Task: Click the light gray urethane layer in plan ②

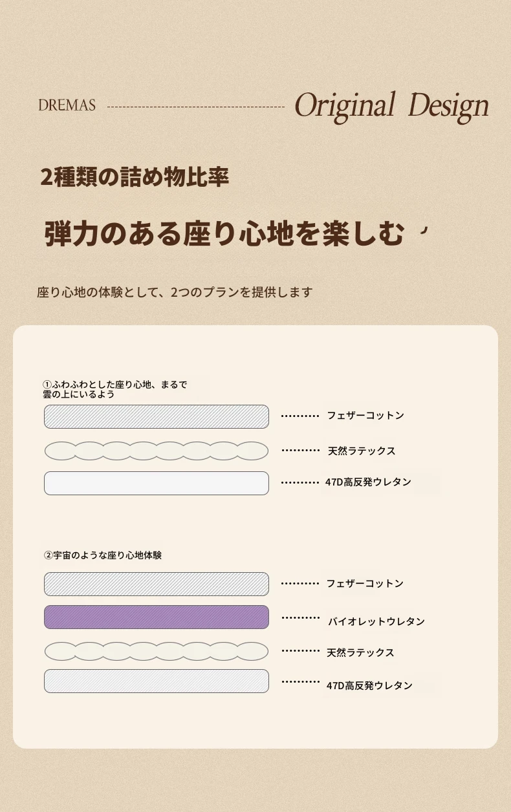Action: click(157, 681)
